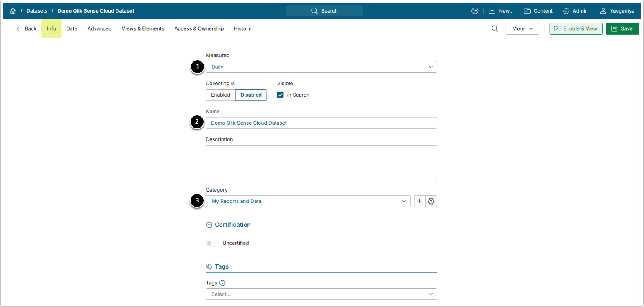The image size is (644, 307).
Task: Toggle the Uncertified certification switch
Action: pyautogui.click(x=212, y=243)
